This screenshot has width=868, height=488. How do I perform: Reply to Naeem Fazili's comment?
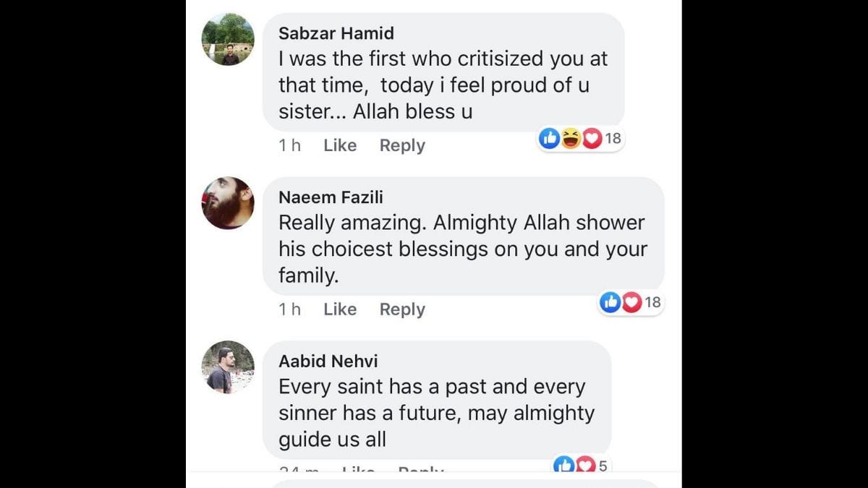pos(402,309)
